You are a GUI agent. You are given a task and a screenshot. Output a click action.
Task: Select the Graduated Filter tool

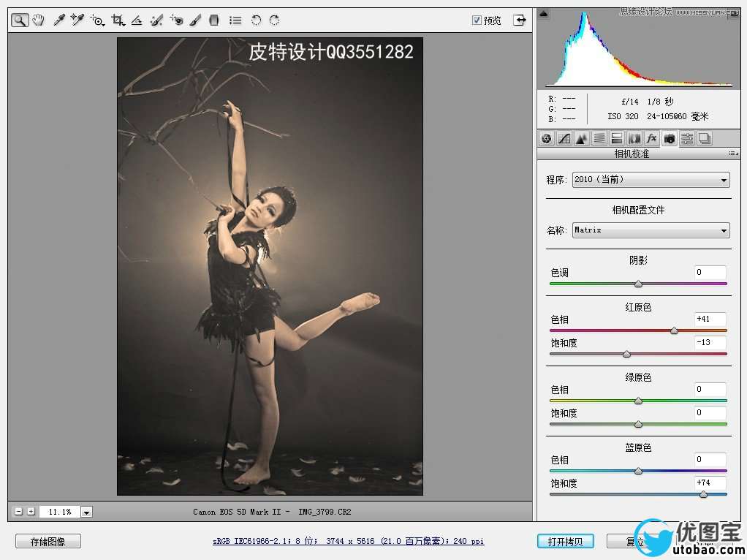[214, 20]
